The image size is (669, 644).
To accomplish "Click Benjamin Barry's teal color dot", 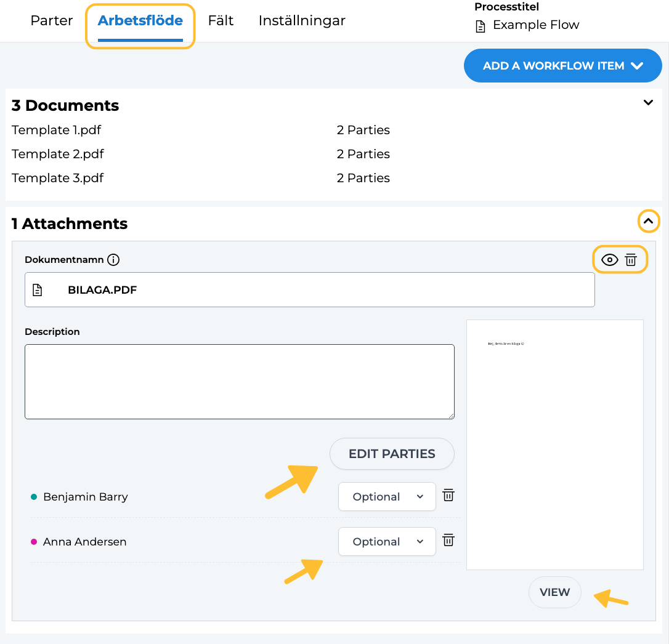I will coord(34,497).
